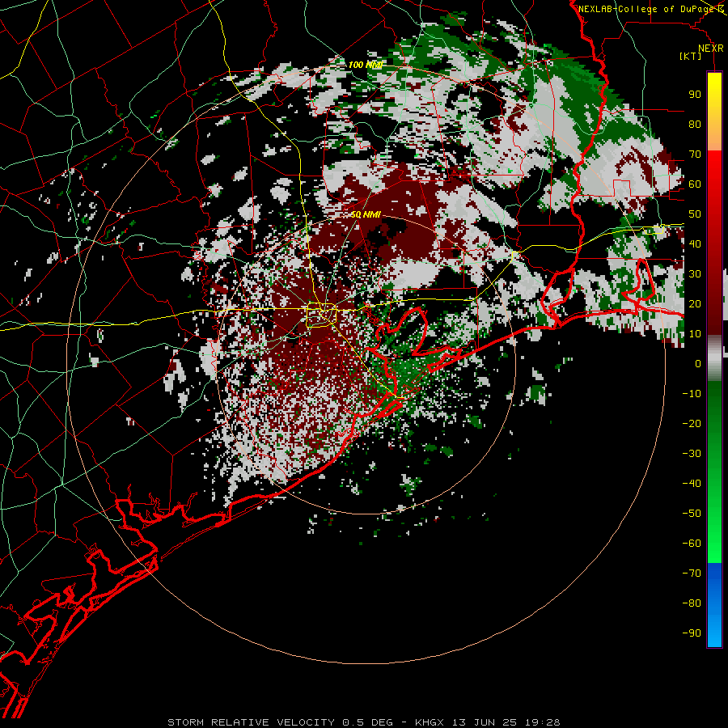Image resolution: width=728 pixels, height=728 pixels.
Task: Click the -80 value on the velocity scale
Action: 692,603
